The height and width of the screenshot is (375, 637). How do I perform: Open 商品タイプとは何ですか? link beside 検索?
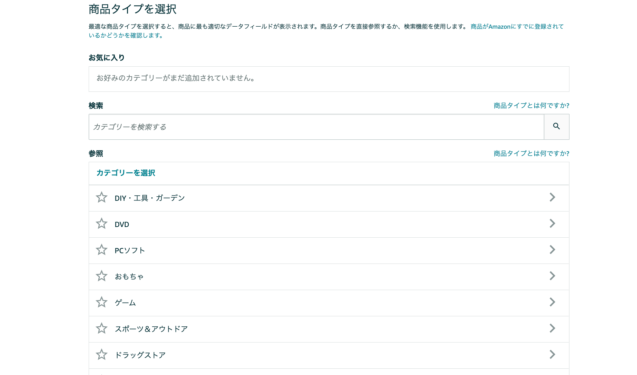click(x=531, y=106)
